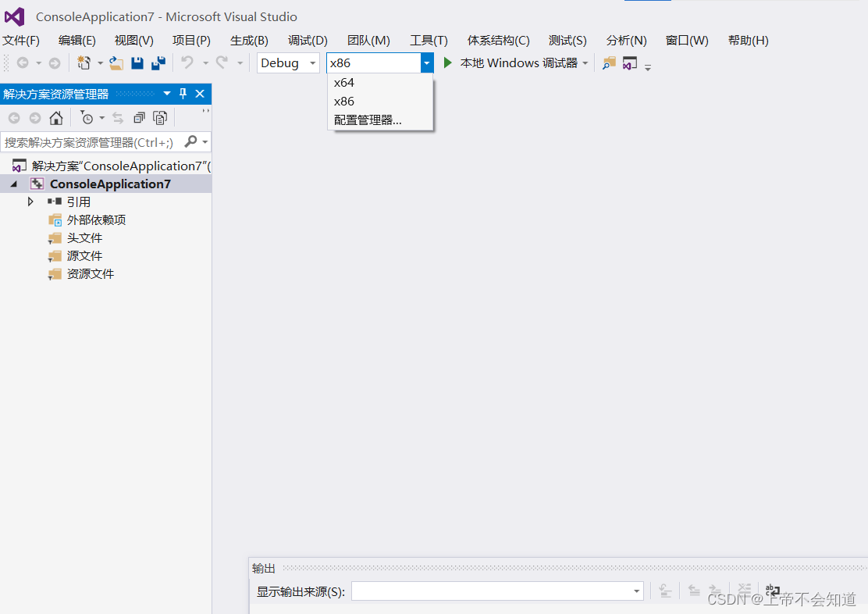868x614 pixels.
Task: Select the ConsoleApplication7 project
Action: [110, 184]
